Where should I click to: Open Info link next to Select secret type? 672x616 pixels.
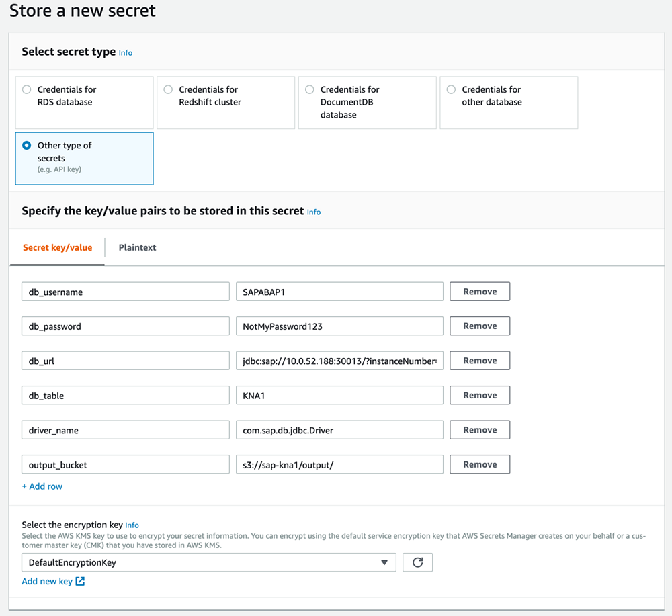point(126,52)
